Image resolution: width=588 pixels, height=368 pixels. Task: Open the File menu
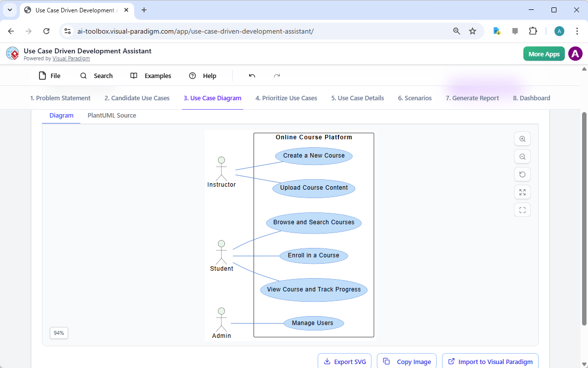pos(49,76)
